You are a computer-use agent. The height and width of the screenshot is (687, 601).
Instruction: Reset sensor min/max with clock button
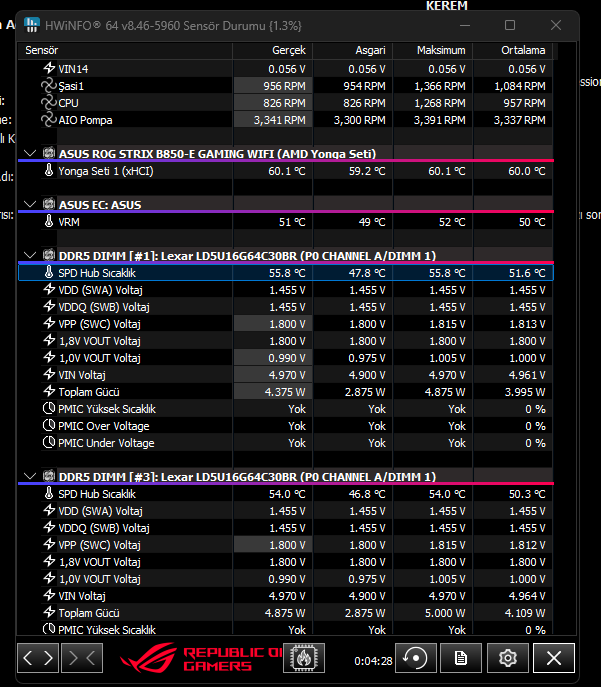(416, 658)
